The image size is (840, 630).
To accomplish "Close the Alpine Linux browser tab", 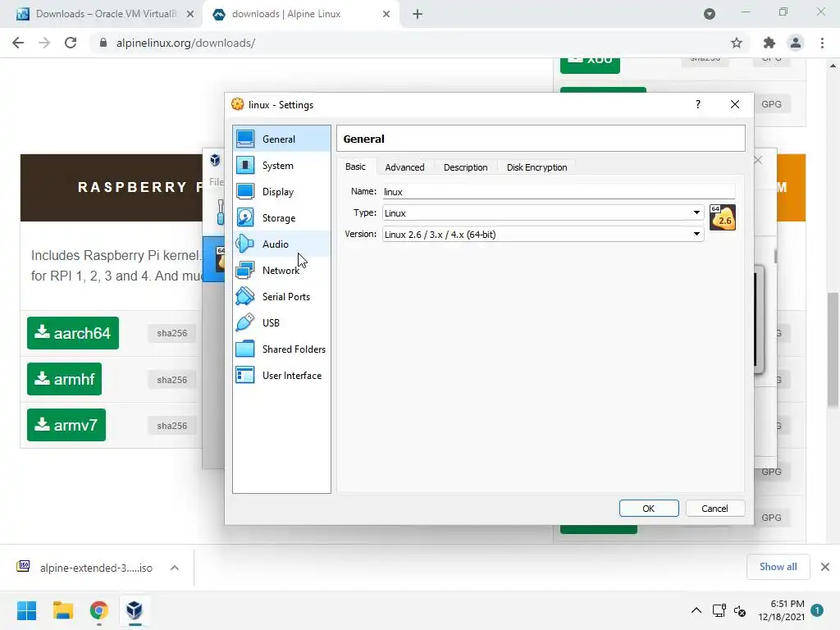I will point(386,15).
